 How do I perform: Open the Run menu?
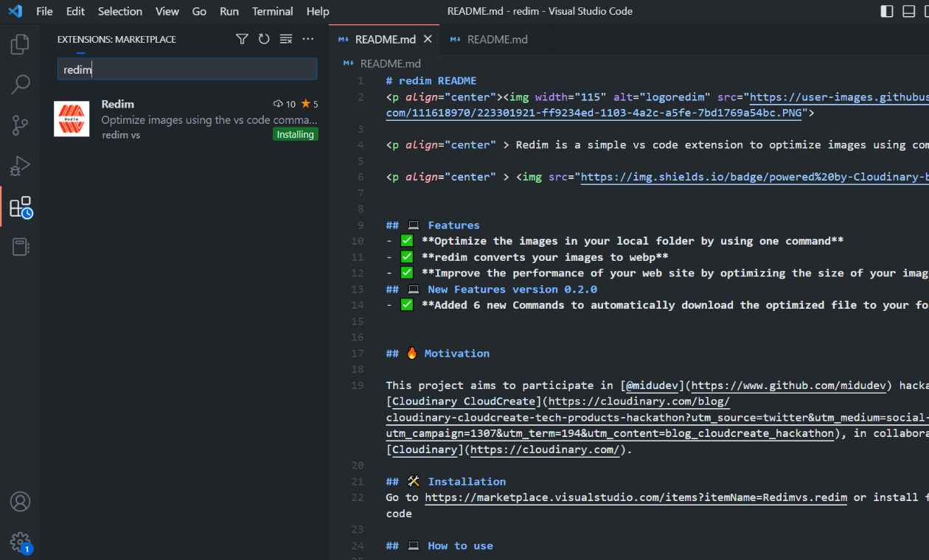coord(229,11)
